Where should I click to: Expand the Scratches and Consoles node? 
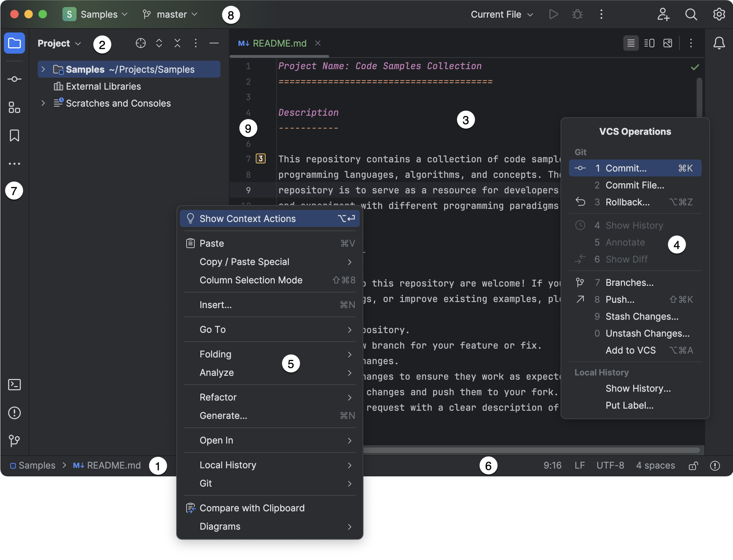pyautogui.click(x=43, y=103)
